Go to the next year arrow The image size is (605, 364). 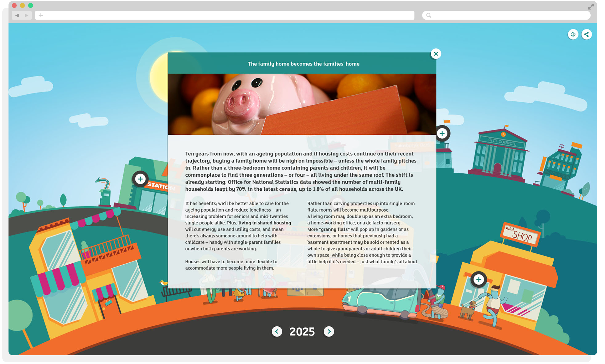tap(329, 332)
